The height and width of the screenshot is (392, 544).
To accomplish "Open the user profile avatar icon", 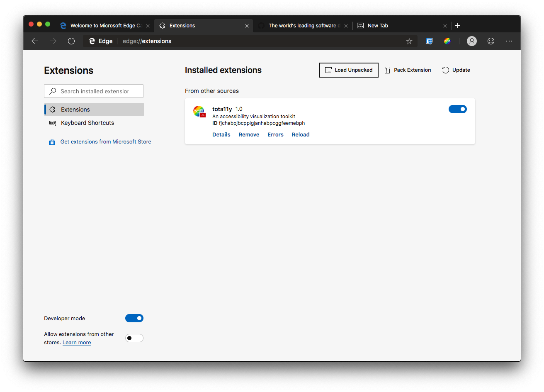I will click(472, 41).
